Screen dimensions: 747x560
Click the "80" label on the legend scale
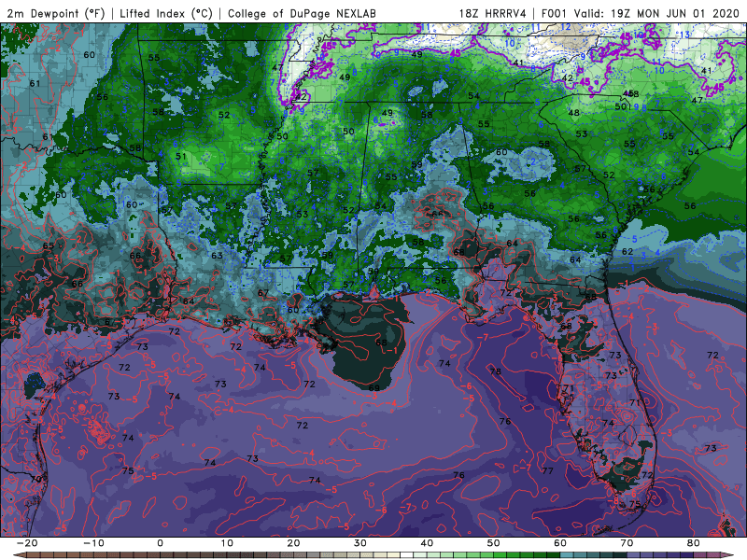(x=694, y=543)
